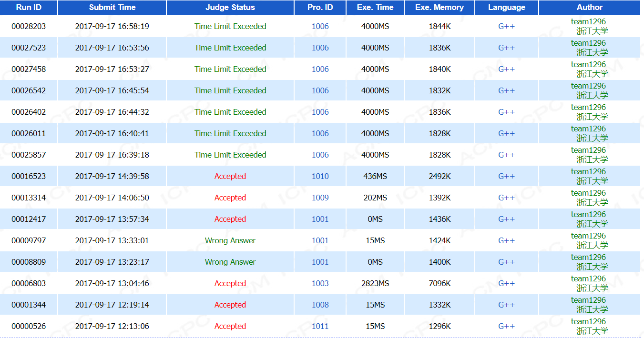Open G++ source for run 00027523

point(506,48)
